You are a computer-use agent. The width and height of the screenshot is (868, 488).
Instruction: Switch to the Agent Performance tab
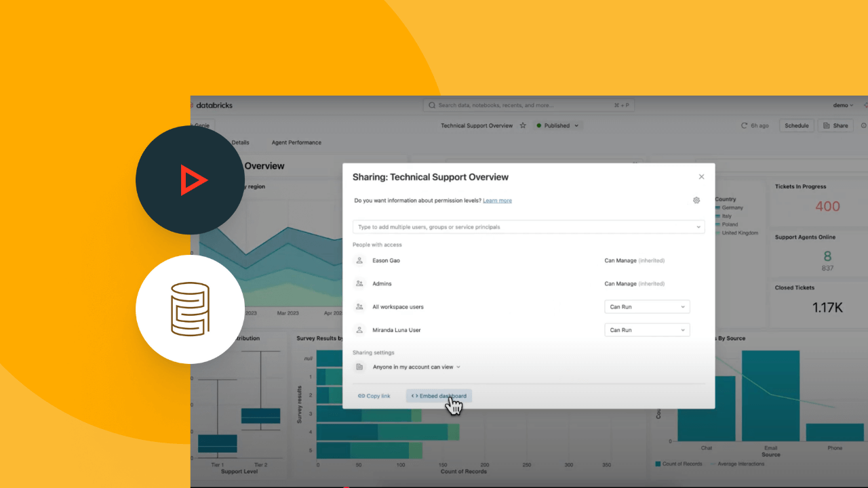[296, 142]
